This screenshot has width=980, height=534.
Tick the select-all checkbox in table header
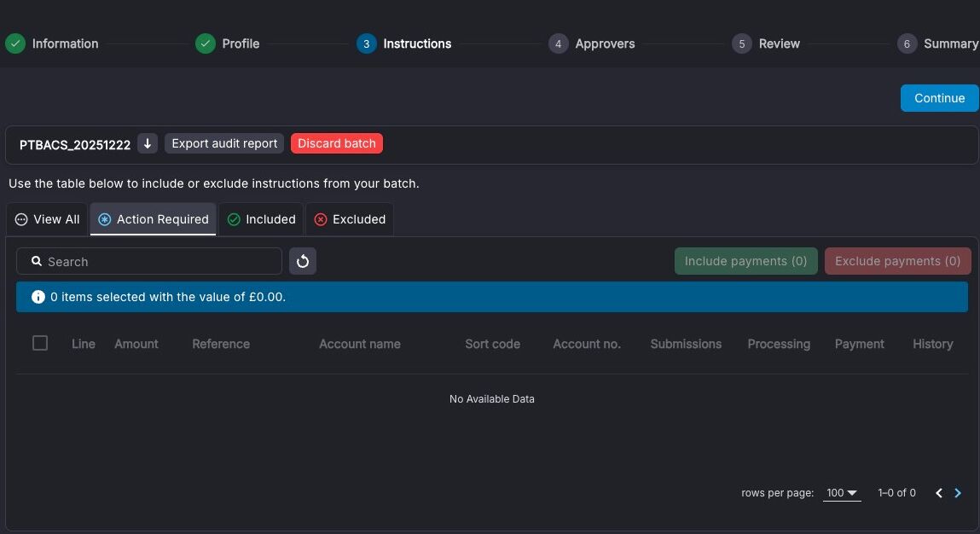tap(40, 343)
